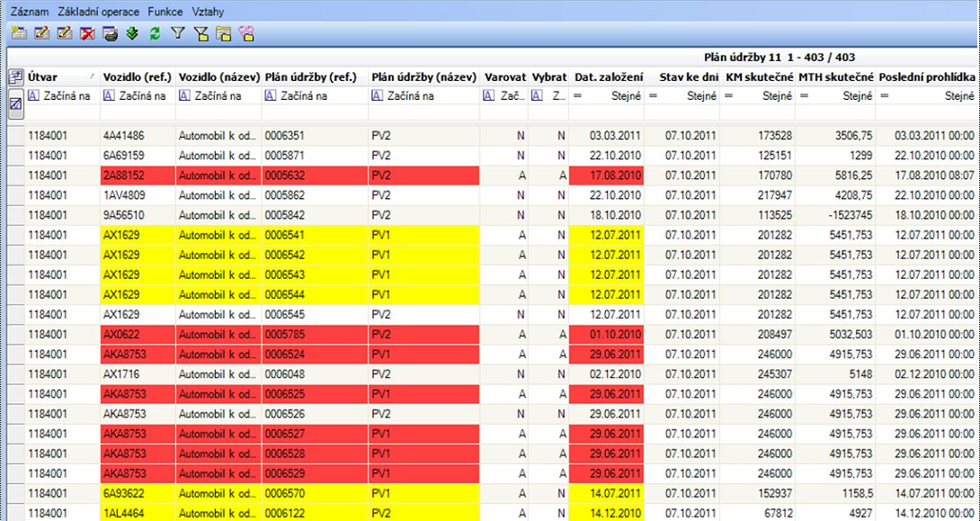Click the print icon in toolbar
The image size is (980, 521).
[x=110, y=34]
